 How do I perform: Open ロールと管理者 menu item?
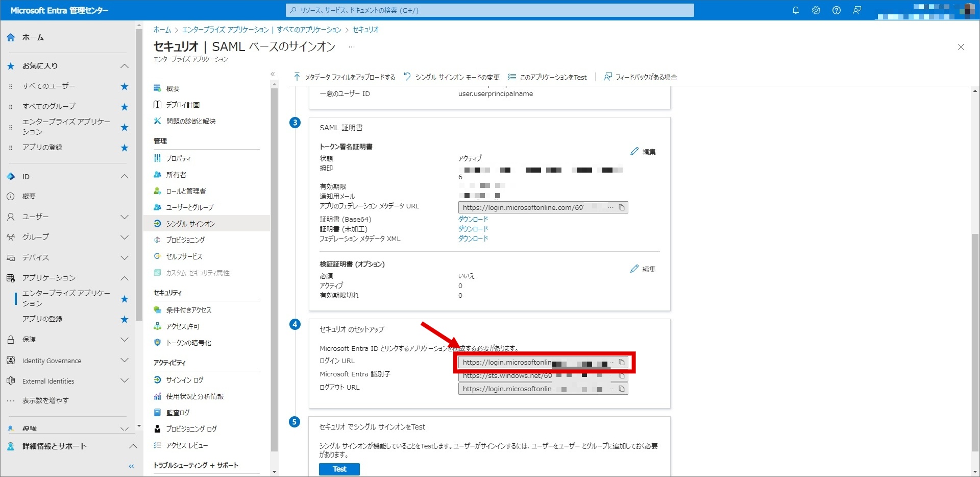tap(186, 191)
